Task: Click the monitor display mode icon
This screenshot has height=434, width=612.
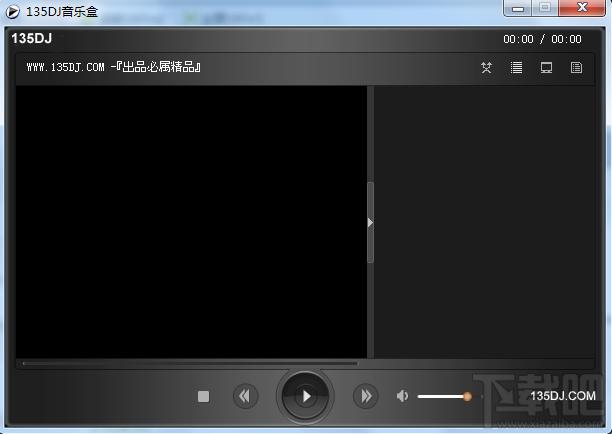Action: pyautogui.click(x=546, y=68)
